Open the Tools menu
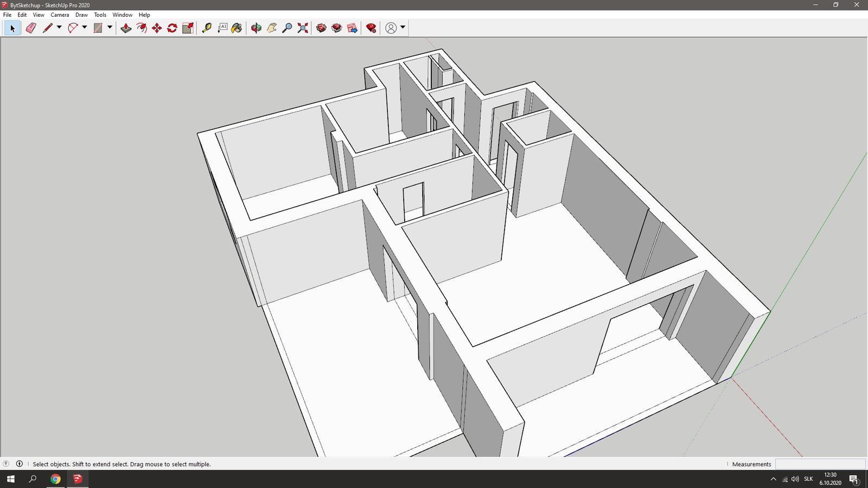 click(x=100, y=15)
